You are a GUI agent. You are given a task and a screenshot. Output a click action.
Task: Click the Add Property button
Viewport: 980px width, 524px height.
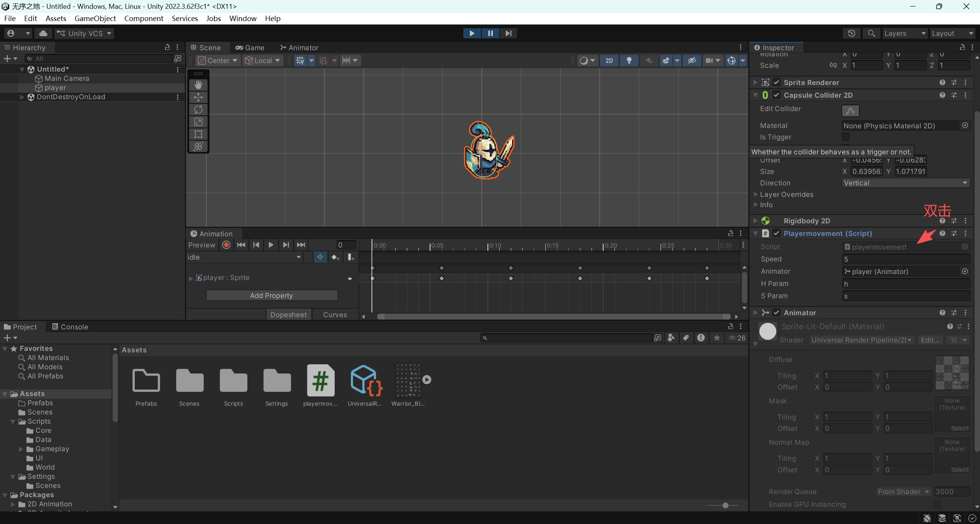tap(272, 296)
